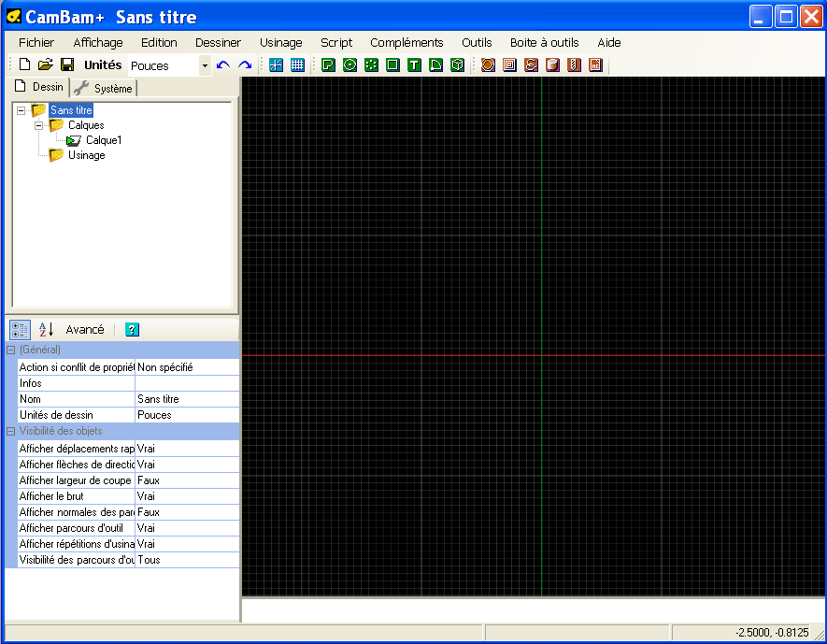Toggle Afficher flèches de direction value Vrai
This screenshot has height=644, width=827.
[187, 465]
